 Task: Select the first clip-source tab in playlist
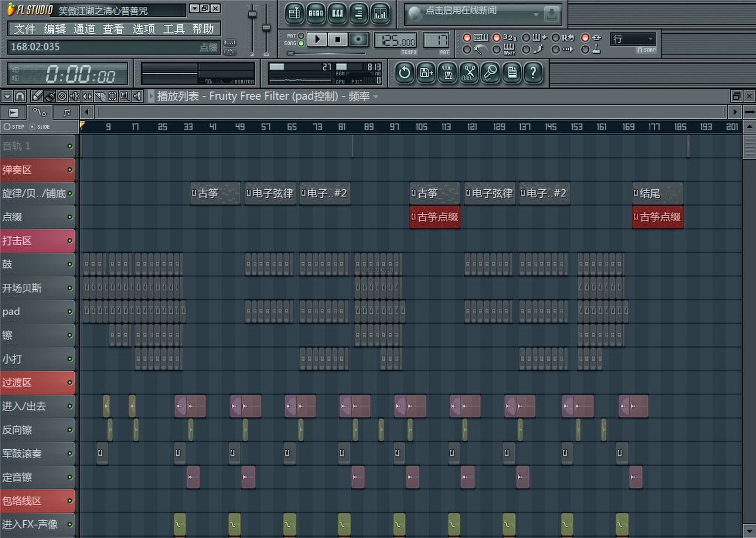point(13,112)
